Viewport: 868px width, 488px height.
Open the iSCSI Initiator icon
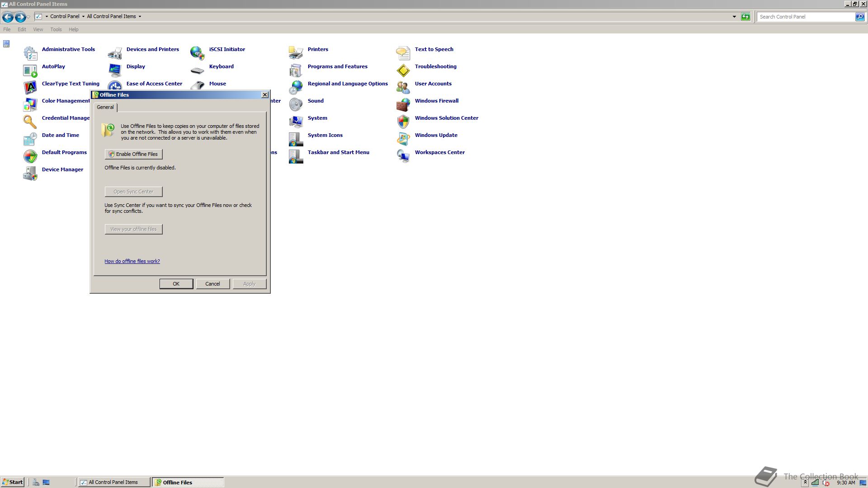(x=198, y=53)
